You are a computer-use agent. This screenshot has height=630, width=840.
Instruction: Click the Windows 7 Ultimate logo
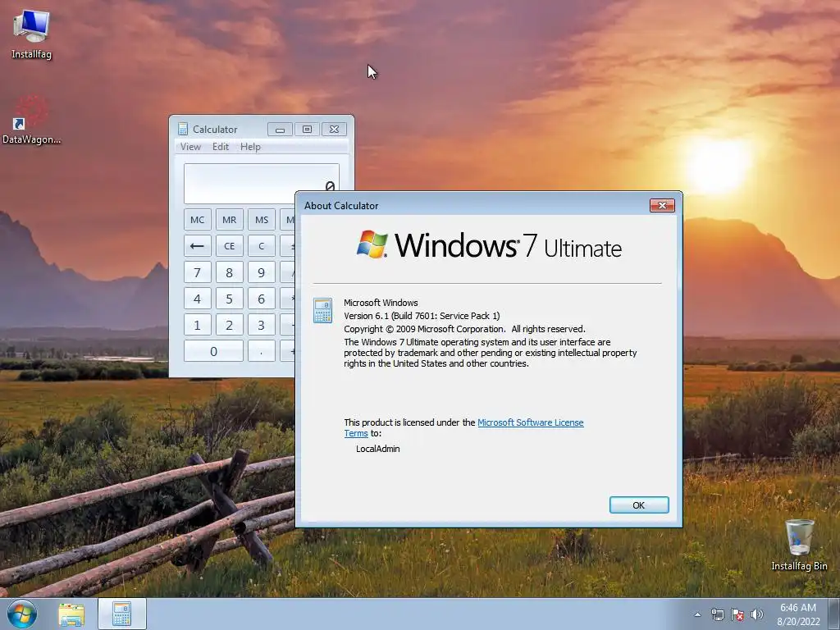coord(489,245)
